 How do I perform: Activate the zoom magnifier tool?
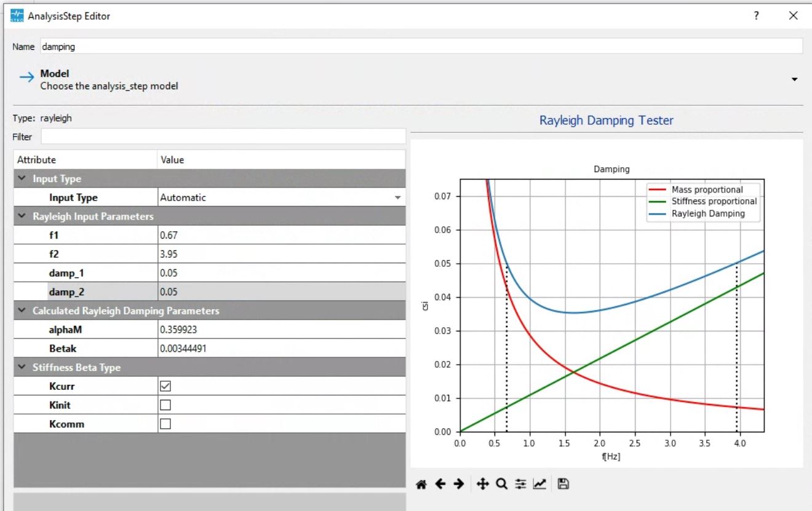pos(501,485)
